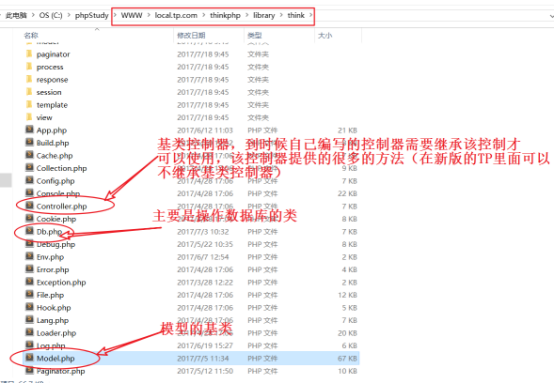Image resolution: width=554 pixels, height=384 pixels.
Task: Click date 2017/6/12 11:03 of App.php
Action: pyautogui.click(x=205, y=130)
